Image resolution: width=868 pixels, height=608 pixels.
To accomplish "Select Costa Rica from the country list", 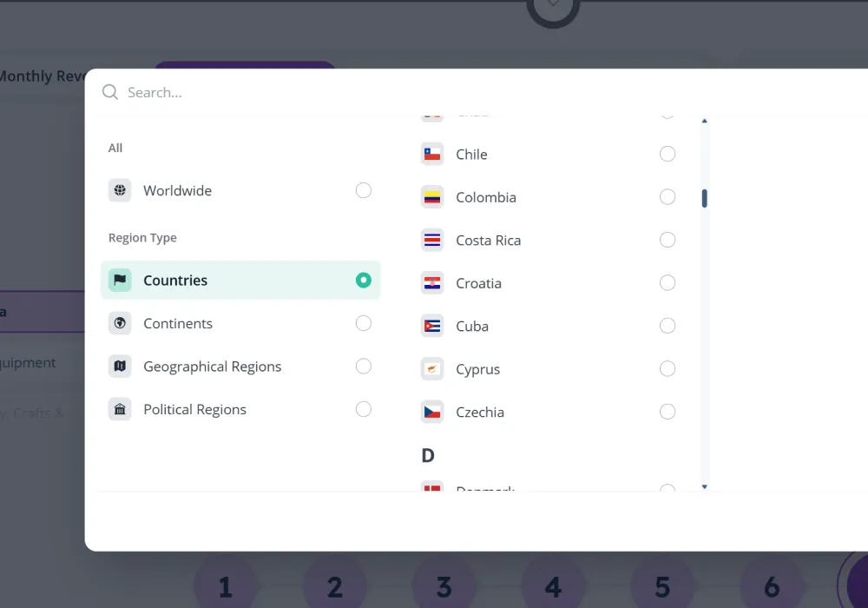I will (488, 240).
